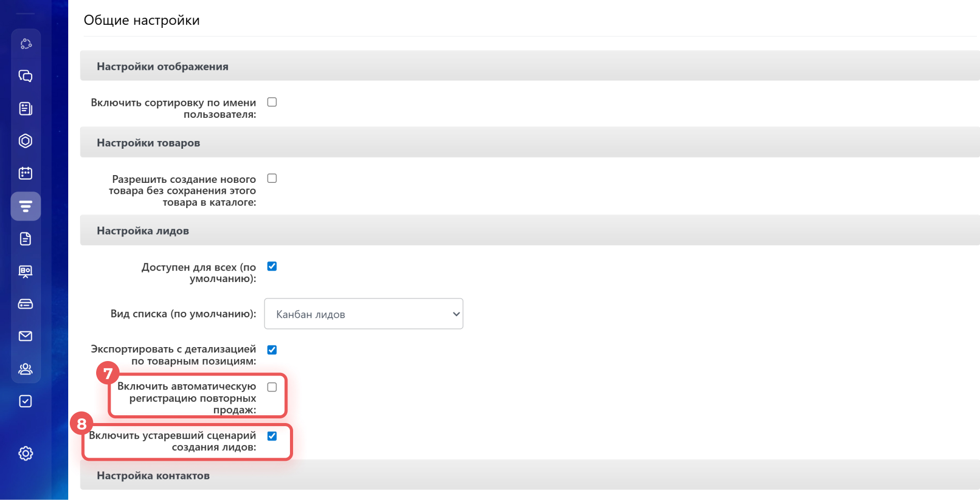Uncheck export with product item details
Image resolution: width=980 pixels, height=500 pixels.
(272, 350)
